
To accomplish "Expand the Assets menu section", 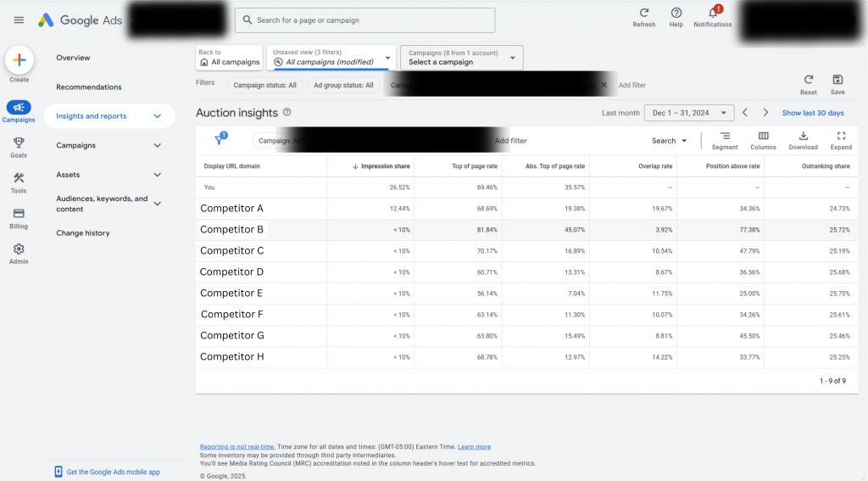I will point(157,175).
